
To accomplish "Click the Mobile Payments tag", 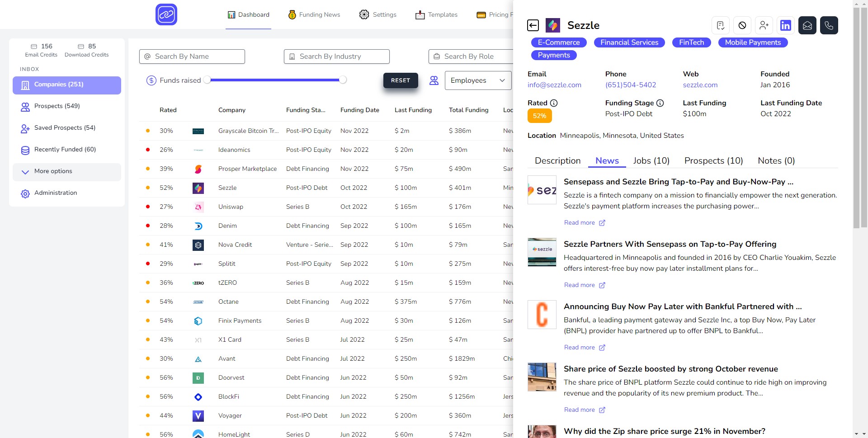I will 753,42.
